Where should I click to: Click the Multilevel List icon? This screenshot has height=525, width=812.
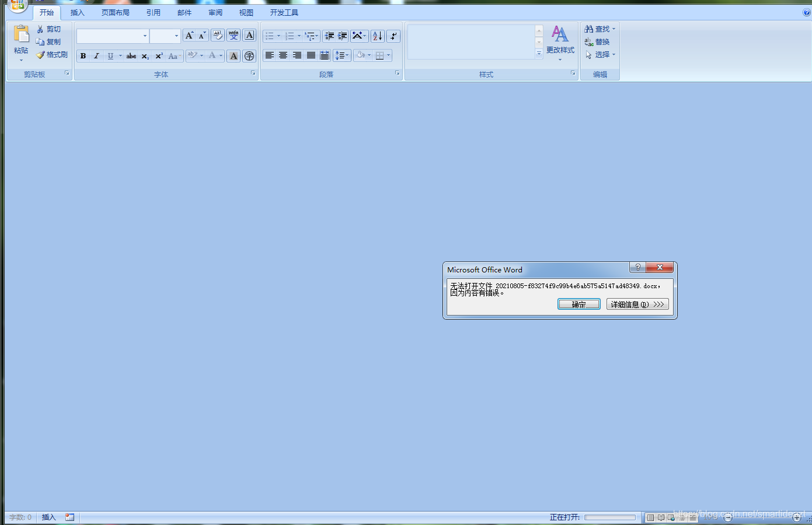coord(310,36)
